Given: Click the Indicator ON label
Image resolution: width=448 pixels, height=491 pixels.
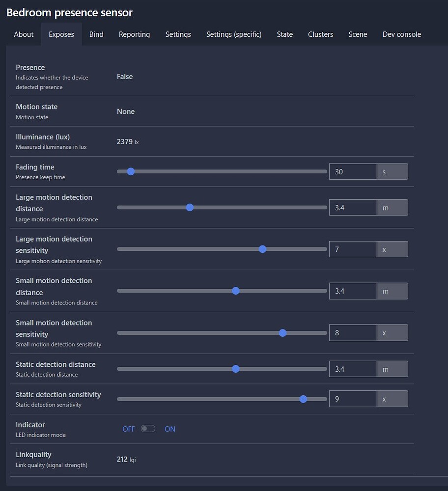Looking at the screenshot, I should (x=170, y=429).
